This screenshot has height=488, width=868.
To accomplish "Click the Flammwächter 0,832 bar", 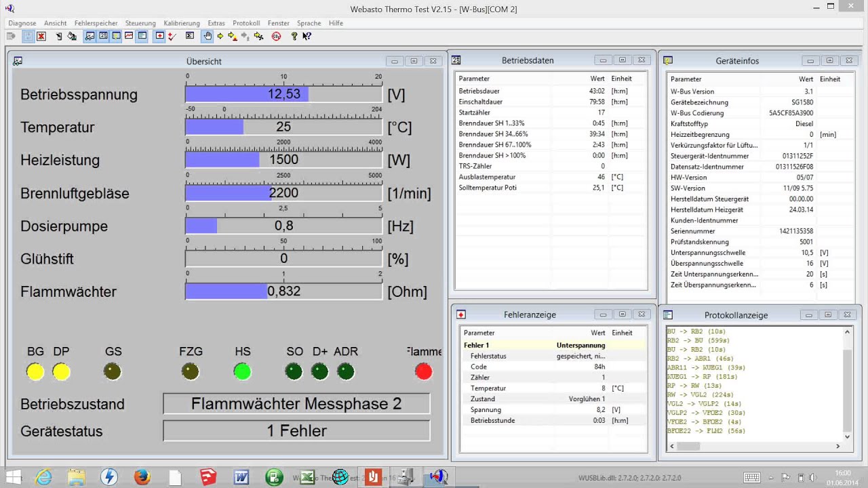I will point(283,291).
